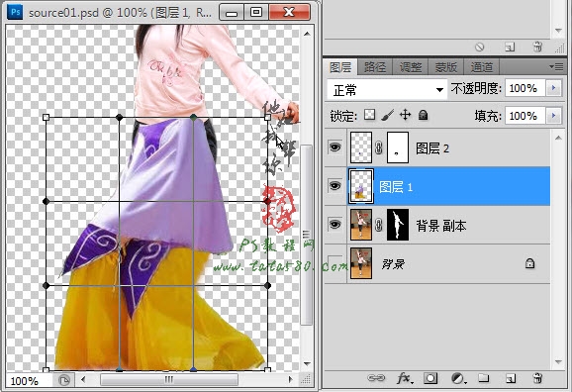572x392 pixels.
Task: Click the document horizontal scrollbar thumb
Action: pyautogui.click(x=169, y=379)
